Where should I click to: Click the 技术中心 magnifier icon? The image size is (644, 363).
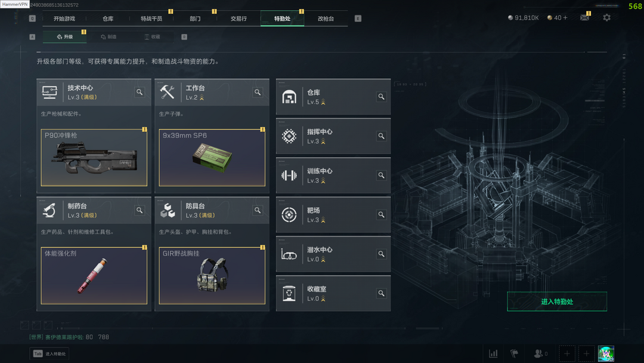140,92
